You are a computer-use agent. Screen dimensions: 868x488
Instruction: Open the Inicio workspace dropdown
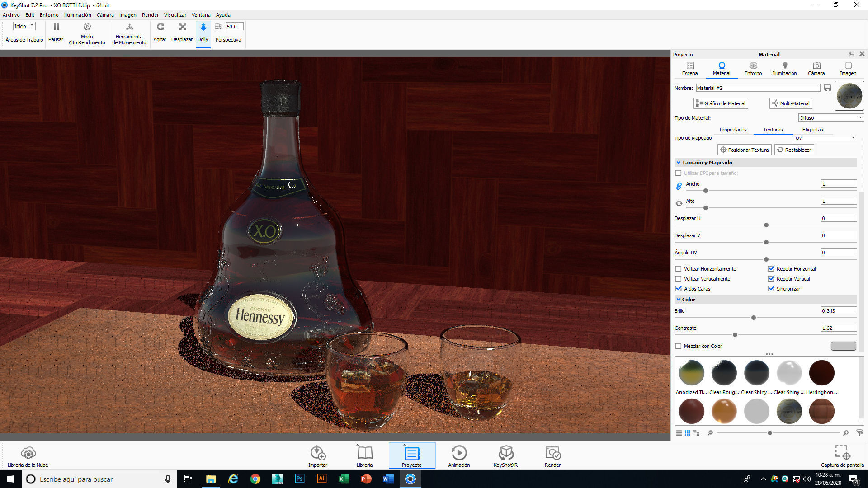click(24, 26)
